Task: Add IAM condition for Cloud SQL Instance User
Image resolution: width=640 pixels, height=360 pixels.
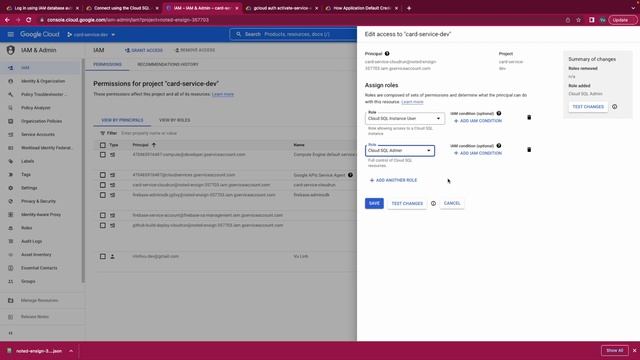Action: point(478,121)
